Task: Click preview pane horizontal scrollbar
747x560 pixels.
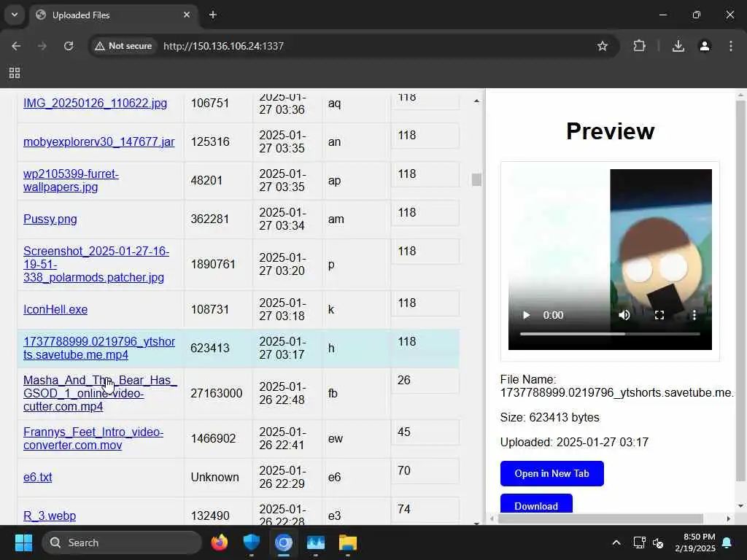Action: [x=600, y=518]
